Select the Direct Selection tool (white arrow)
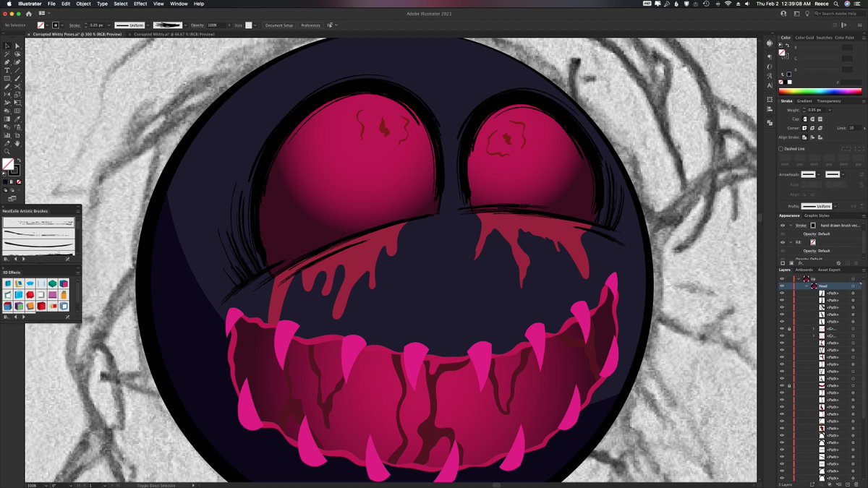868x488 pixels. tap(17, 46)
